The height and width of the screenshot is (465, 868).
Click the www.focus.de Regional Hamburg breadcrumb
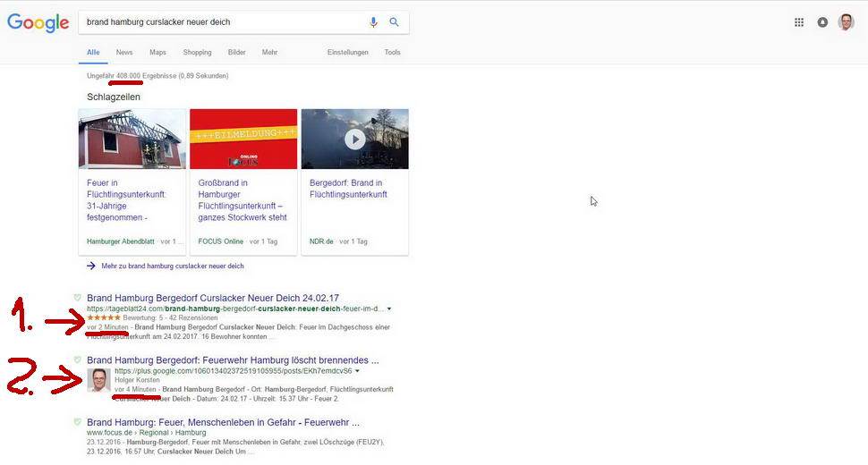146,433
